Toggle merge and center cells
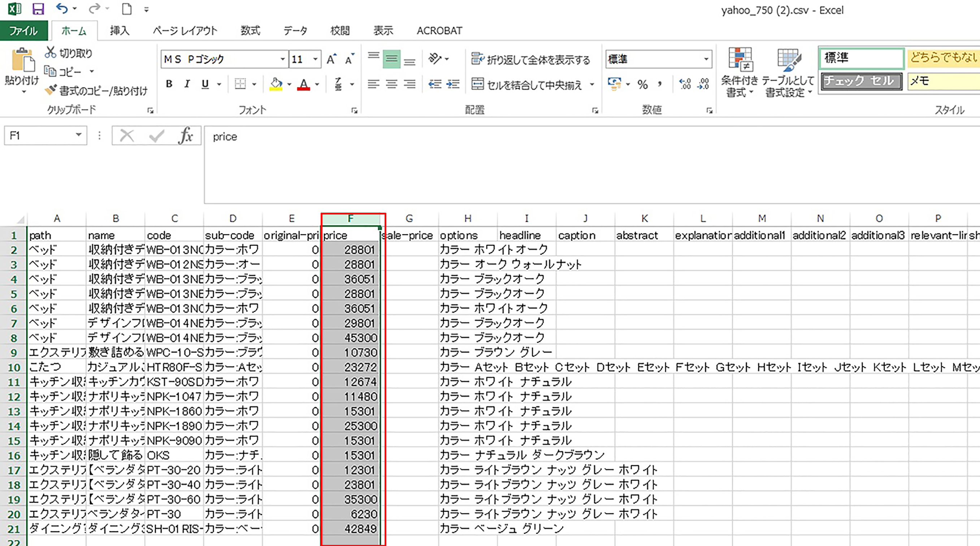The image size is (980, 546). [527, 84]
